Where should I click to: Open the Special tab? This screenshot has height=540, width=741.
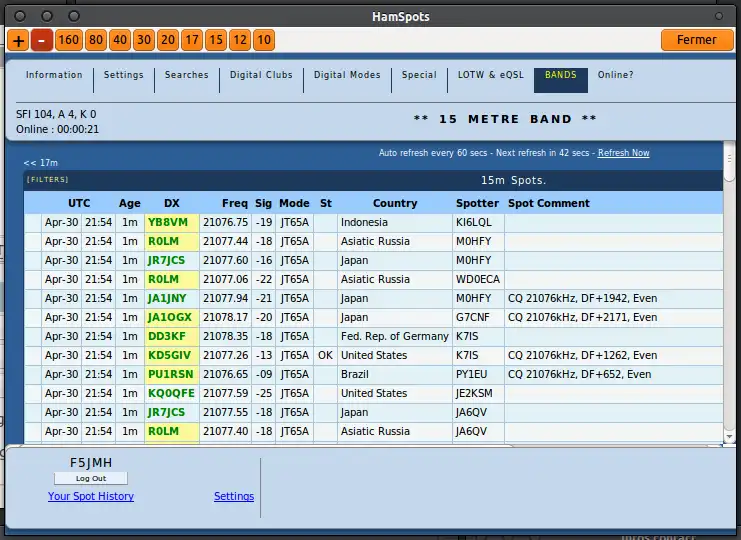[x=419, y=75]
